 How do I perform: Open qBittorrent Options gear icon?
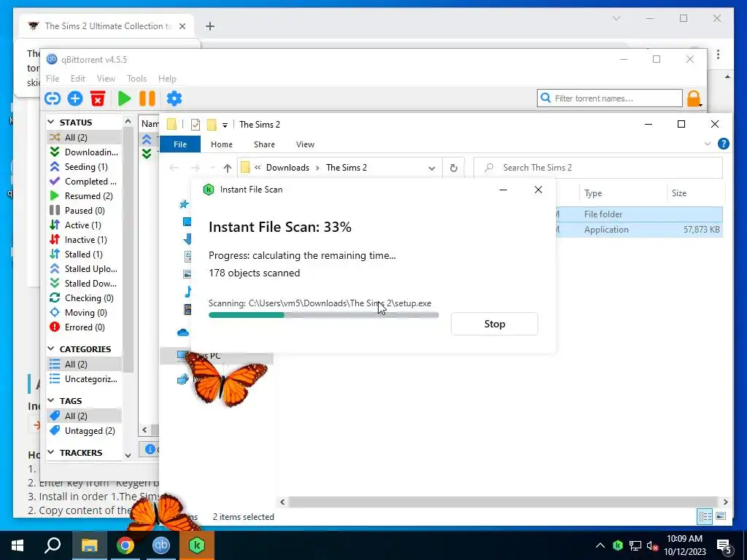tap(174, 98)
